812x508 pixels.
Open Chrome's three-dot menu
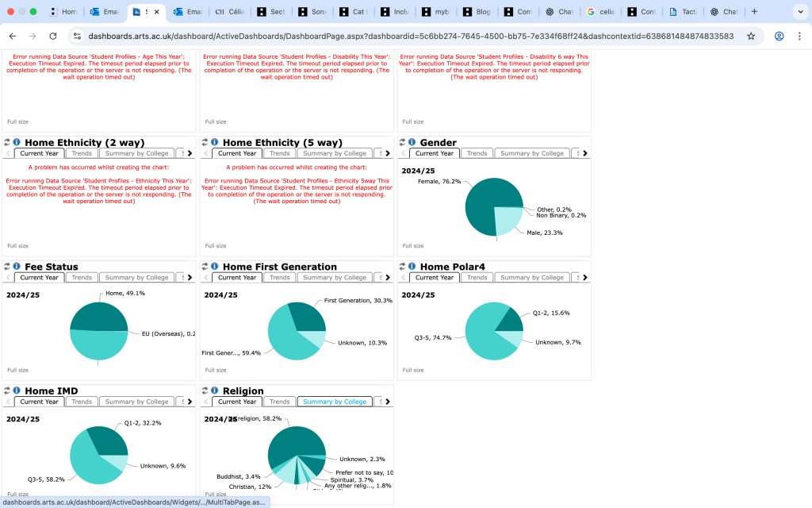pos(799,36)
